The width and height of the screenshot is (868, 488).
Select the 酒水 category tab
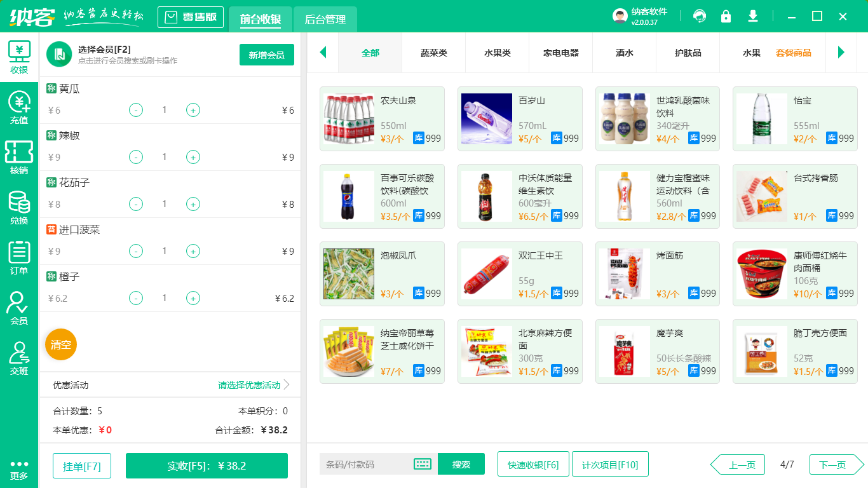[625, 53]
